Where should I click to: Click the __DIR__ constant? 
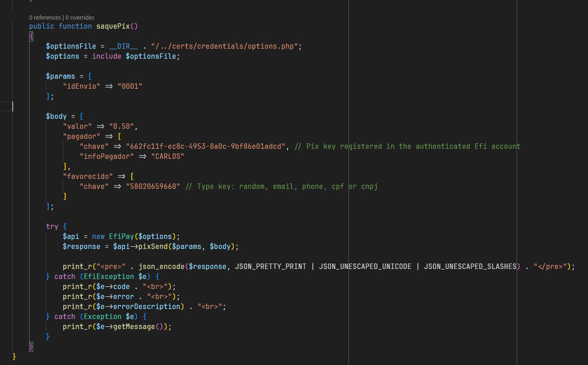[x=124, y=46]
